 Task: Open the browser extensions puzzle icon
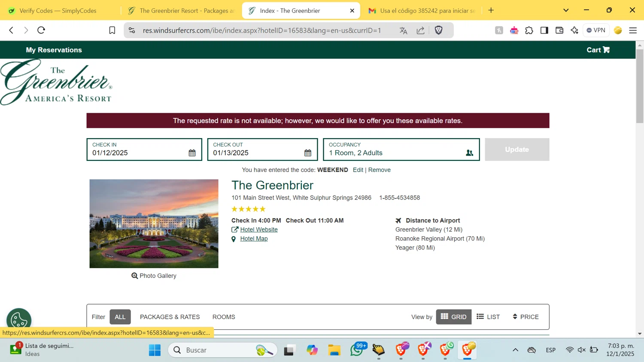click(x=529, y=30)
